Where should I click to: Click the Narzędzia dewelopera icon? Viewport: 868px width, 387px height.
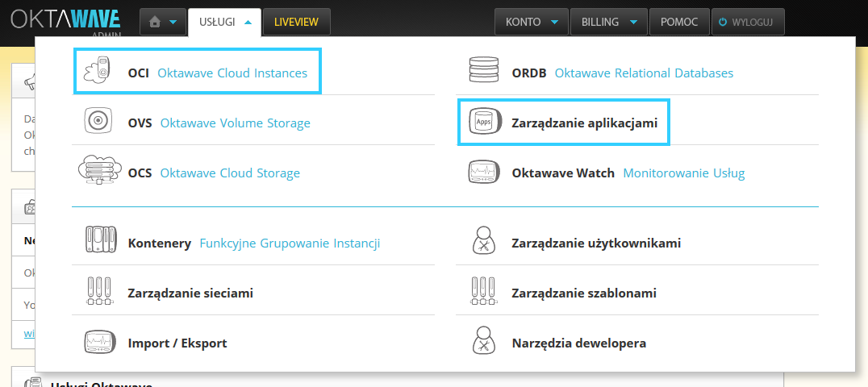[x=484, y=339]
